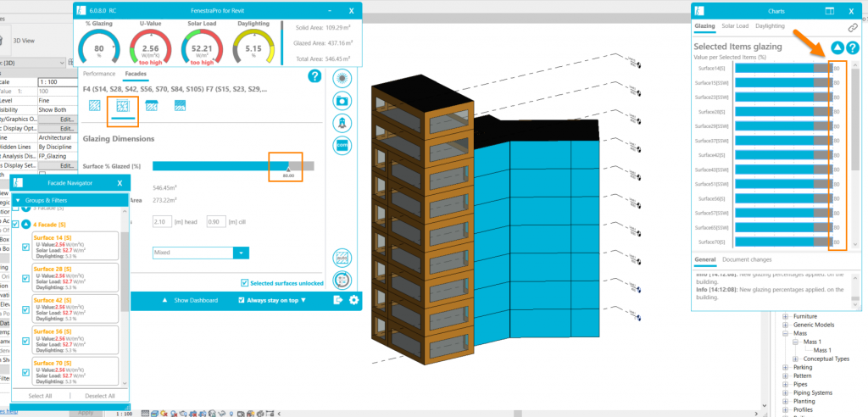Open the help icon in Charts panel
Screen dimensions: 868x417
pos(853,47)
